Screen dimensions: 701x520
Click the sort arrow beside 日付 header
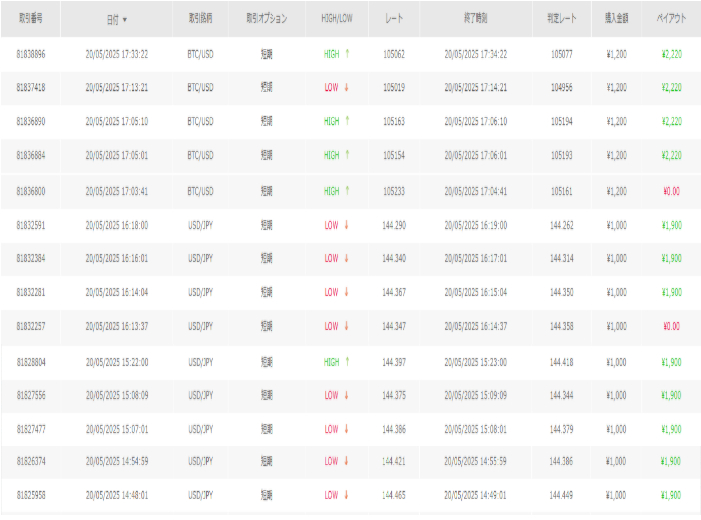125,20
